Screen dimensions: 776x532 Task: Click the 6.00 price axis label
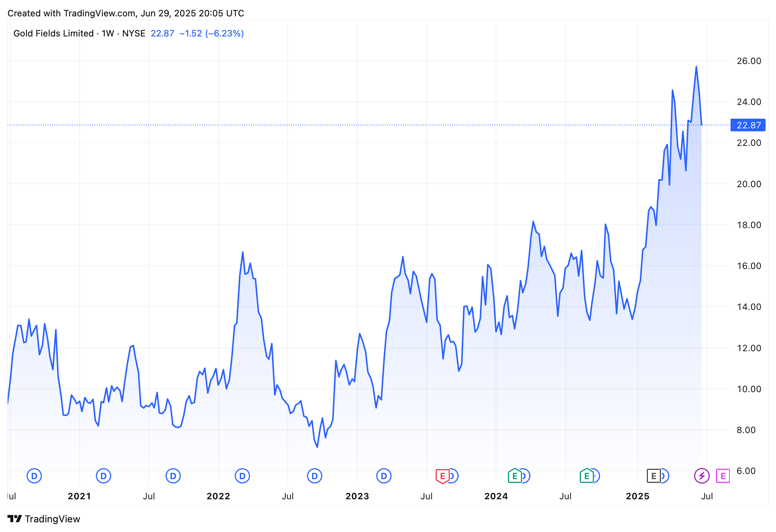coord(746,471)
